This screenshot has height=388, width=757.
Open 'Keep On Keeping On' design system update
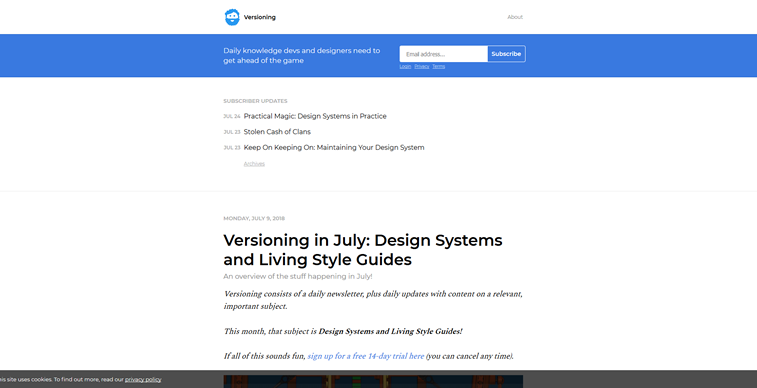coord(334,148)
